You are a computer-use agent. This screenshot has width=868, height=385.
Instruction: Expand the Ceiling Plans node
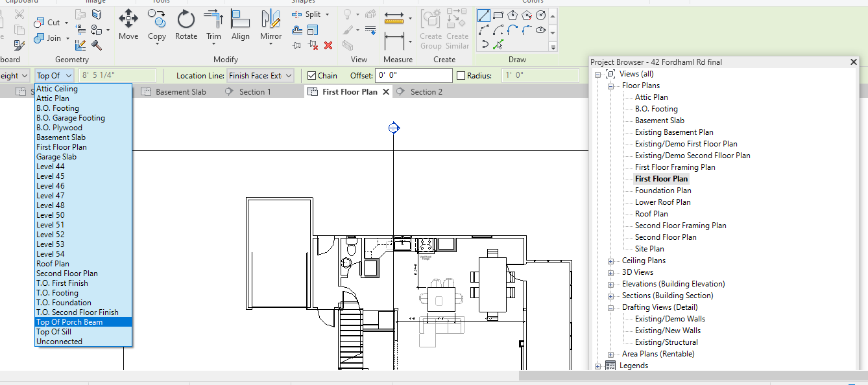(610, 261)
